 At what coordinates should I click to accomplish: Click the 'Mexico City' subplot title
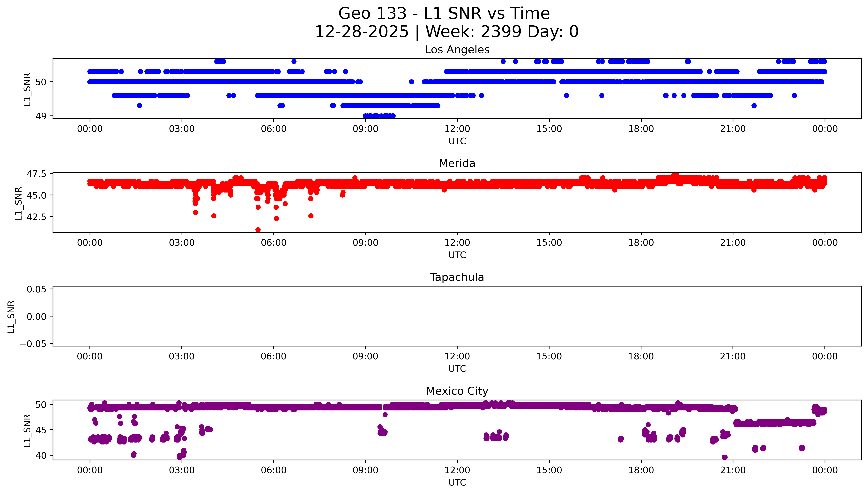[x=457, y=391]
